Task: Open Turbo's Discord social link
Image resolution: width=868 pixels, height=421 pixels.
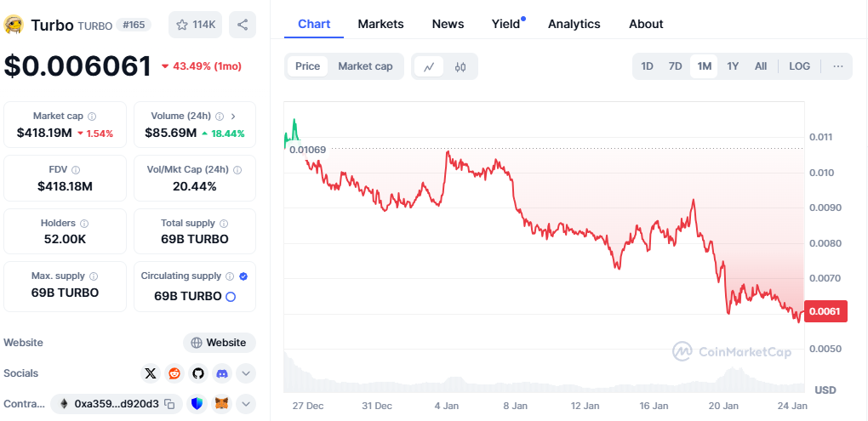Action: pos(222,373)
